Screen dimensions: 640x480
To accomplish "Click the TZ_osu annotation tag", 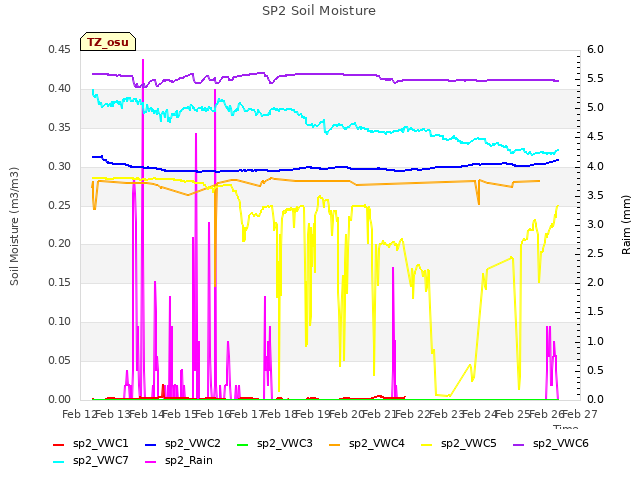I will [108, 42].
